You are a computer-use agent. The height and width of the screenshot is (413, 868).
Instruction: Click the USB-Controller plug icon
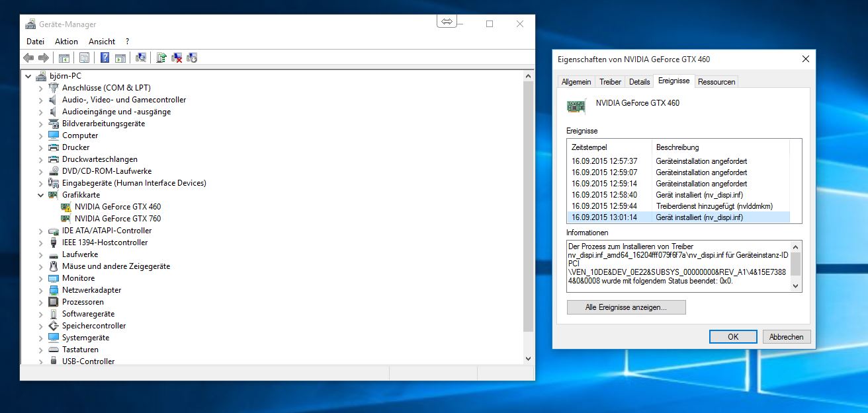click(x=54, y=361)
